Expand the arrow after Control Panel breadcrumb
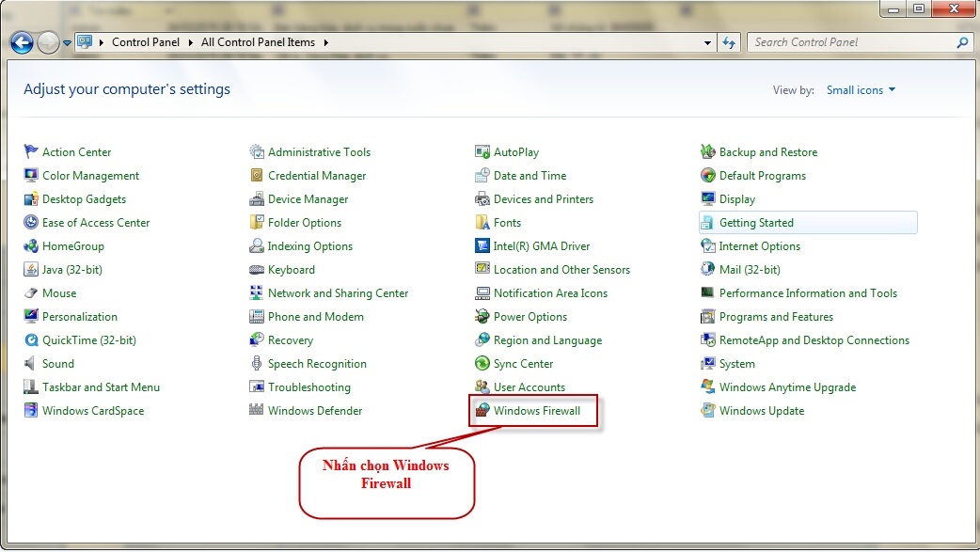This screenshot has height=552, width=980. pyautogui.click(x=190, y=42)
